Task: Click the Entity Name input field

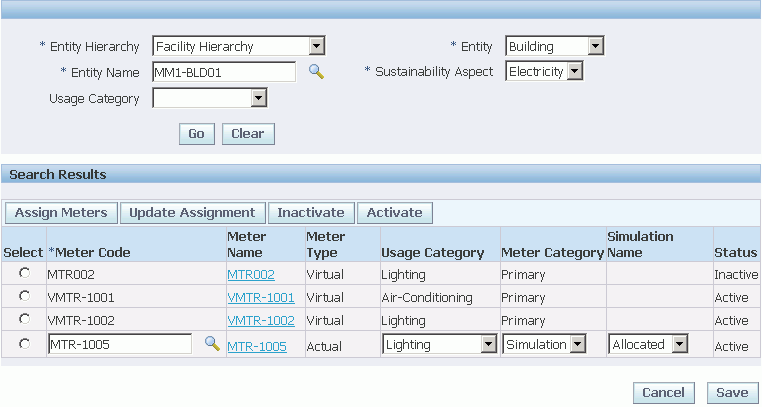Action: 224,72
